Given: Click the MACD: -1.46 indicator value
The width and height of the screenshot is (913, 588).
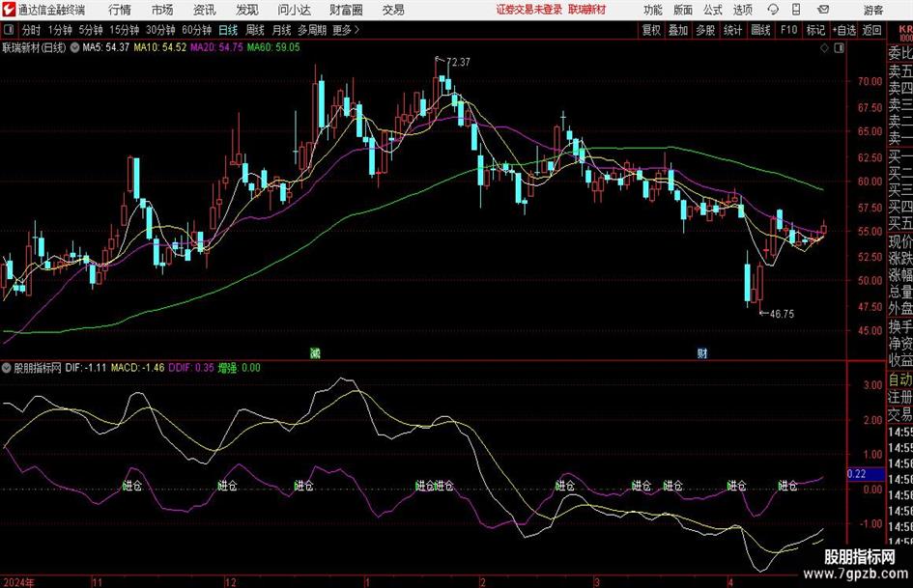Looking at the screenshot, I should click(x=137, y=368).
